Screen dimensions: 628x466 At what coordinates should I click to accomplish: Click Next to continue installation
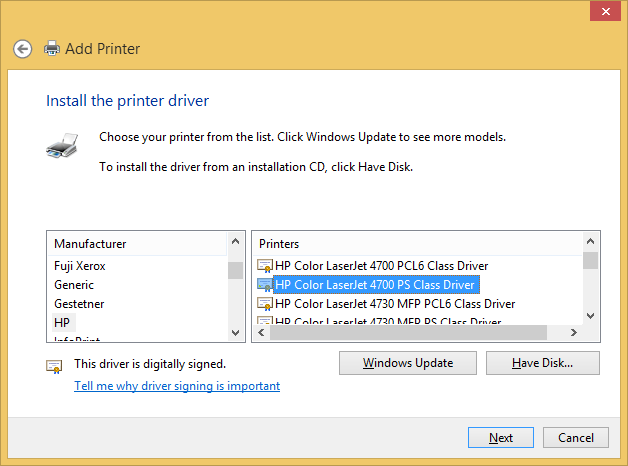tap(501, 438)
